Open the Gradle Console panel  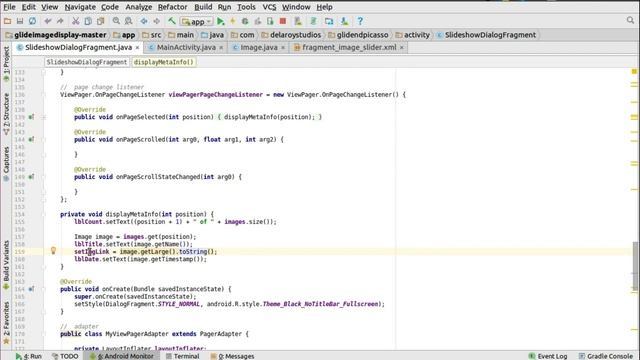tap(606, 356)
